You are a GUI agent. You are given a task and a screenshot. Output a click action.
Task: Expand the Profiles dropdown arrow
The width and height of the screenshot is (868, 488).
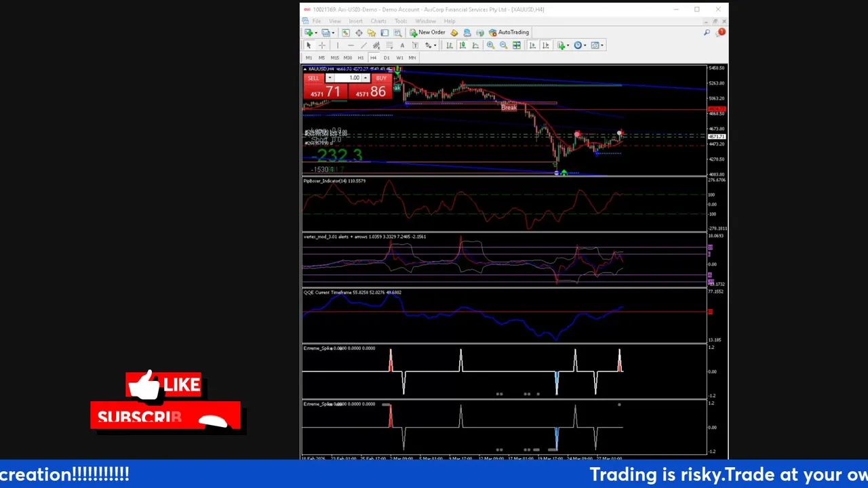click(333, 33)
